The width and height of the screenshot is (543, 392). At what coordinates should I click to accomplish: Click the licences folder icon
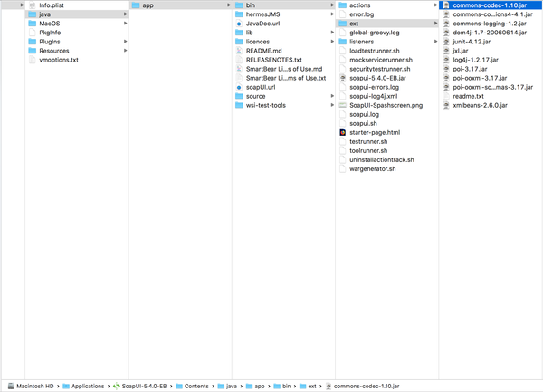click(x=239, y=42)
